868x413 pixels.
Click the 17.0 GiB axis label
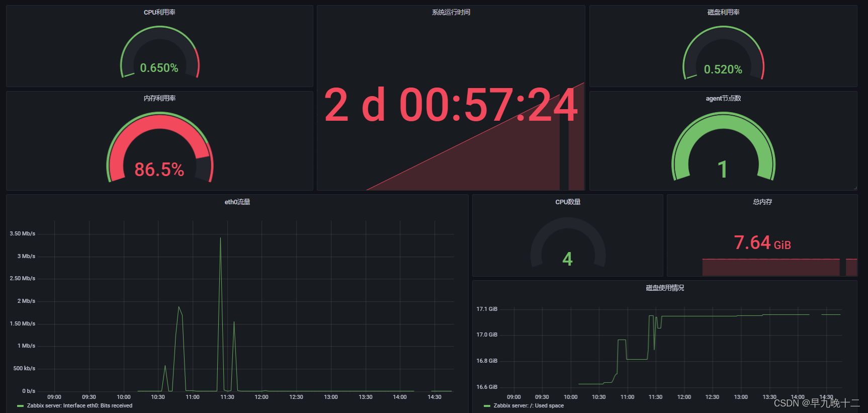[487, 335]
